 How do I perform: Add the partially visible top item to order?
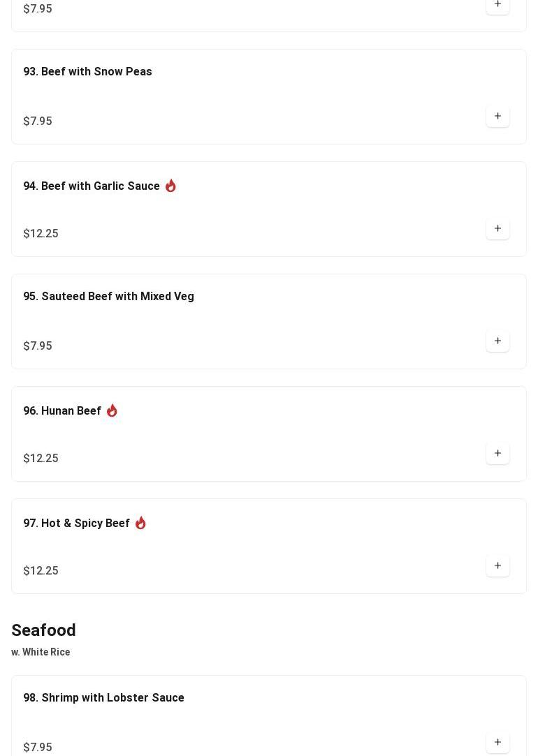point(497,6)
